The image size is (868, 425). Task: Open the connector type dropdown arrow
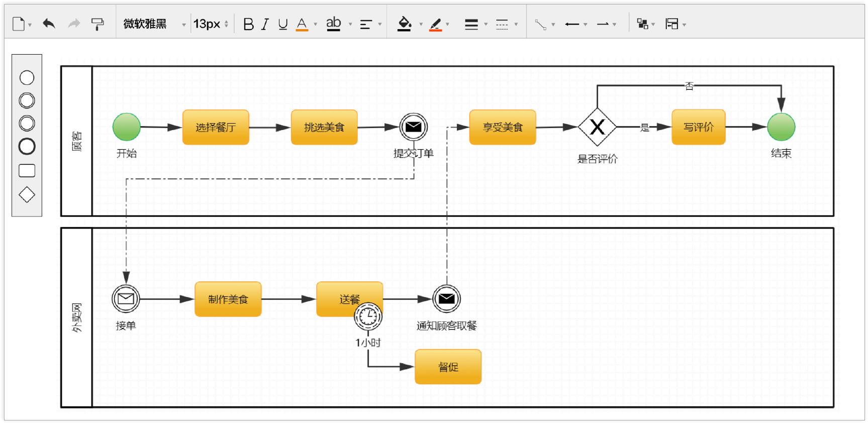click(x=553, y=24)
